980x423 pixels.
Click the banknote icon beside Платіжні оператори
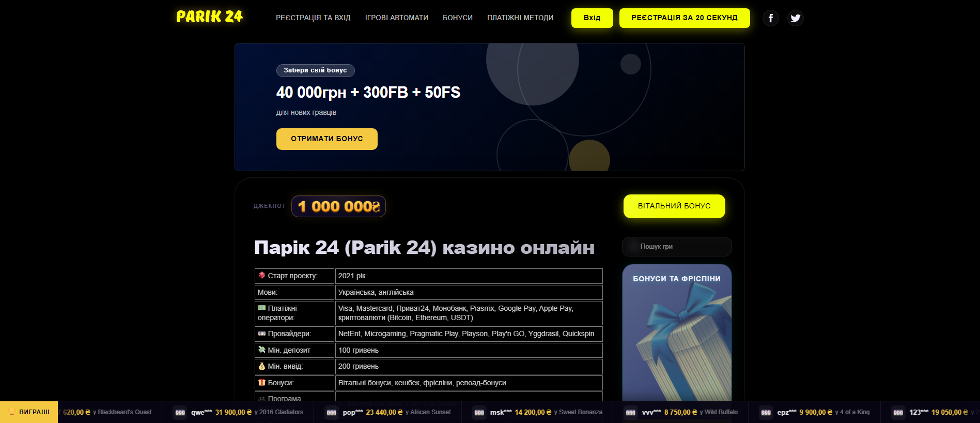[x=262, y=308]
